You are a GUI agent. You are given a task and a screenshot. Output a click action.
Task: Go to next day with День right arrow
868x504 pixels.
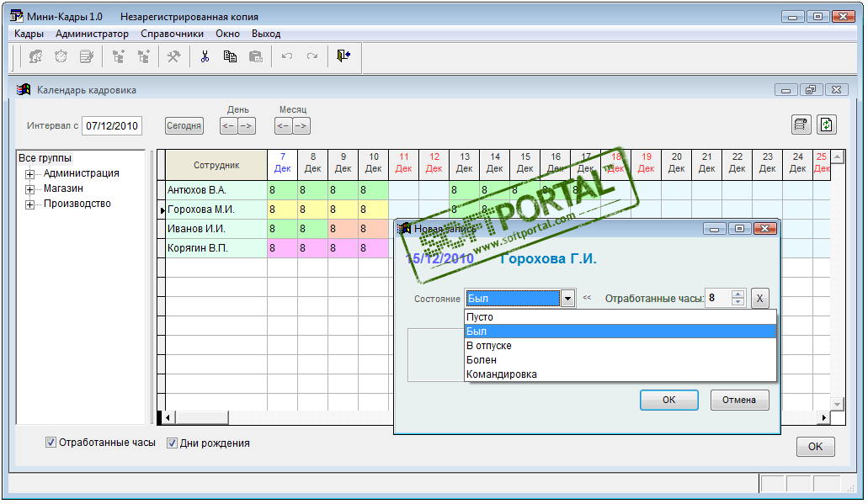click(x=247, y=125)
